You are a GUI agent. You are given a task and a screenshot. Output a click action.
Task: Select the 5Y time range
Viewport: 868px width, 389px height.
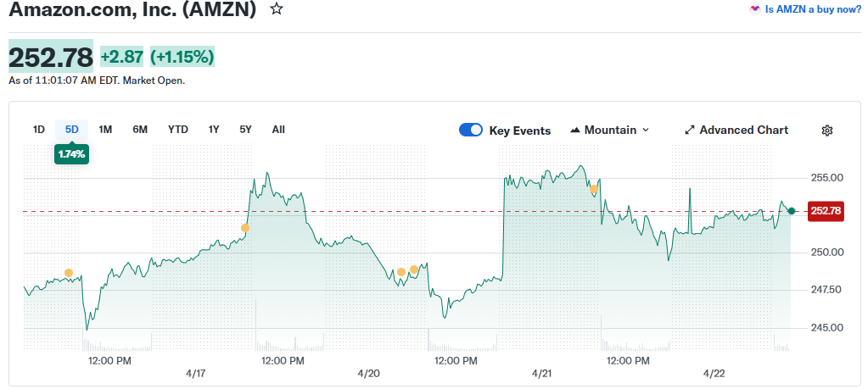pyautogui.click(x=245, y=130)
